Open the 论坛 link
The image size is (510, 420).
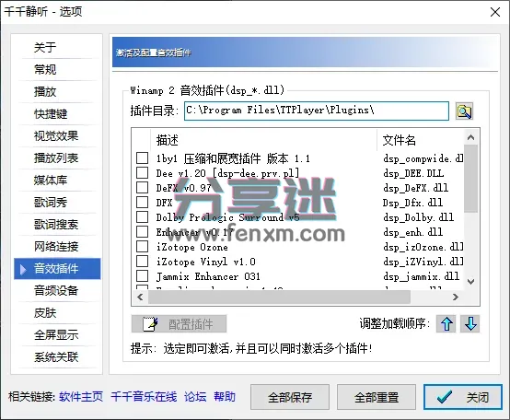tap(195, 397)
